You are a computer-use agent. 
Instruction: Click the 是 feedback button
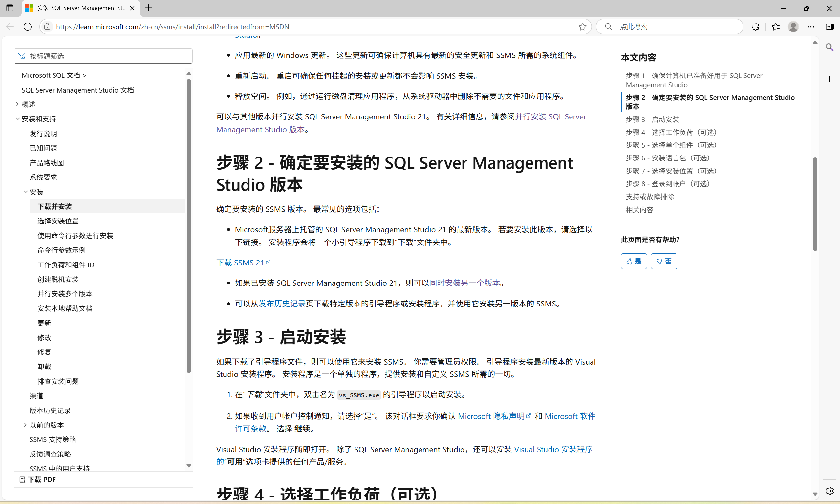pos(634,261)
